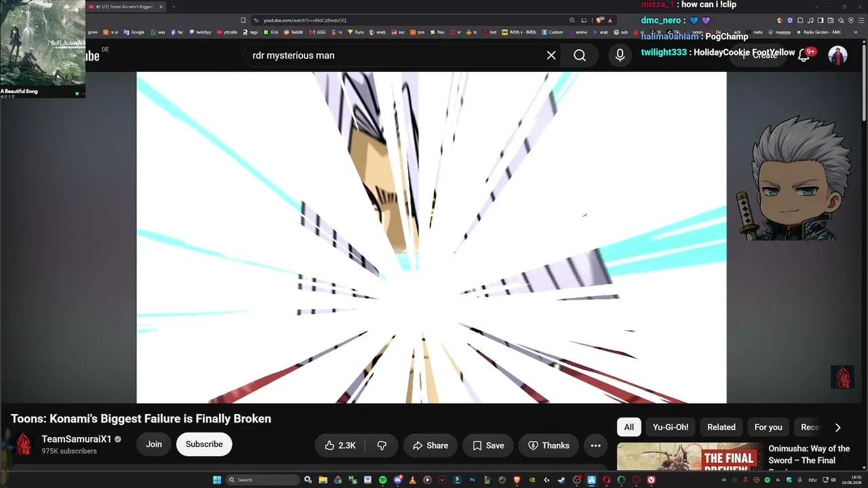Send Thanks to the creator
The width and height of the screenshot is (868, 488).
click(549, 445)
